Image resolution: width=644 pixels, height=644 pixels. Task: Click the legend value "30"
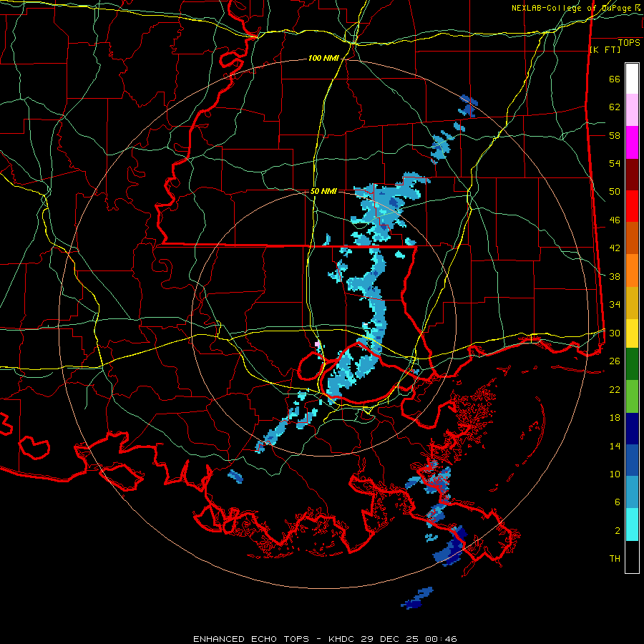pyautogui.click(x=615, y=333)
